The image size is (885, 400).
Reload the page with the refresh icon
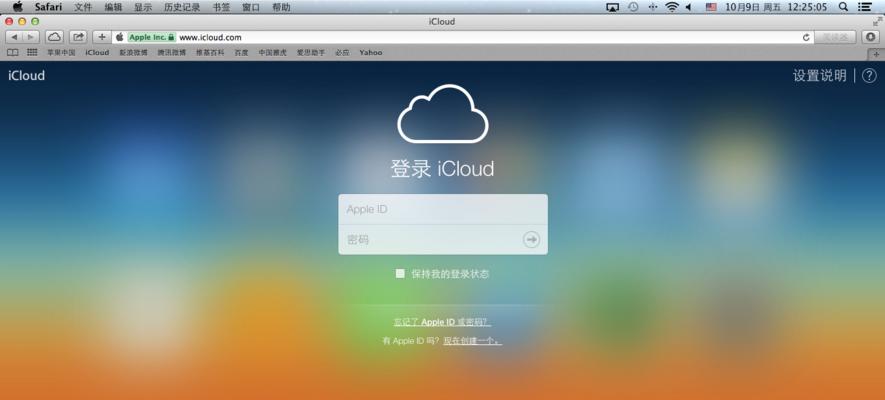(806, 37)
